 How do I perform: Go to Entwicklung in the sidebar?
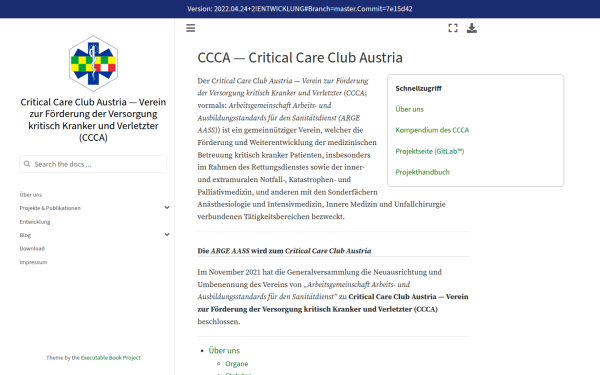[35, 222]
